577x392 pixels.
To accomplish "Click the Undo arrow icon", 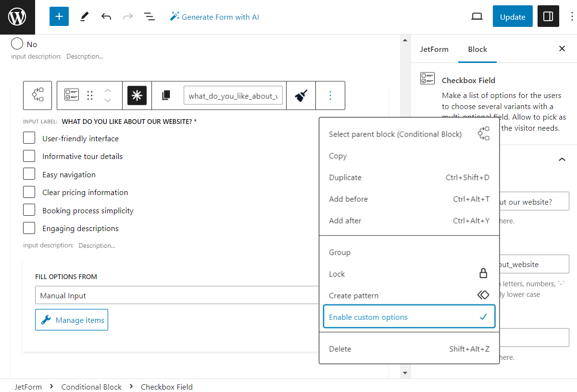I will coord(105,16).
